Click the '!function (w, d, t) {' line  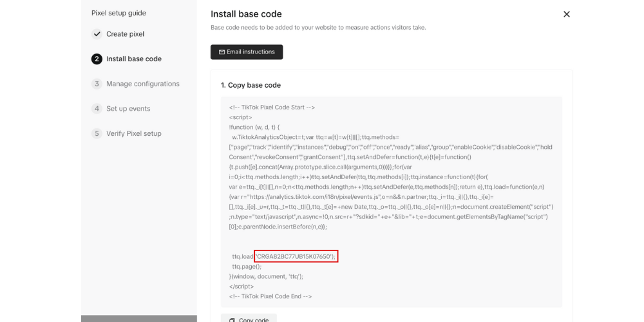254,128
